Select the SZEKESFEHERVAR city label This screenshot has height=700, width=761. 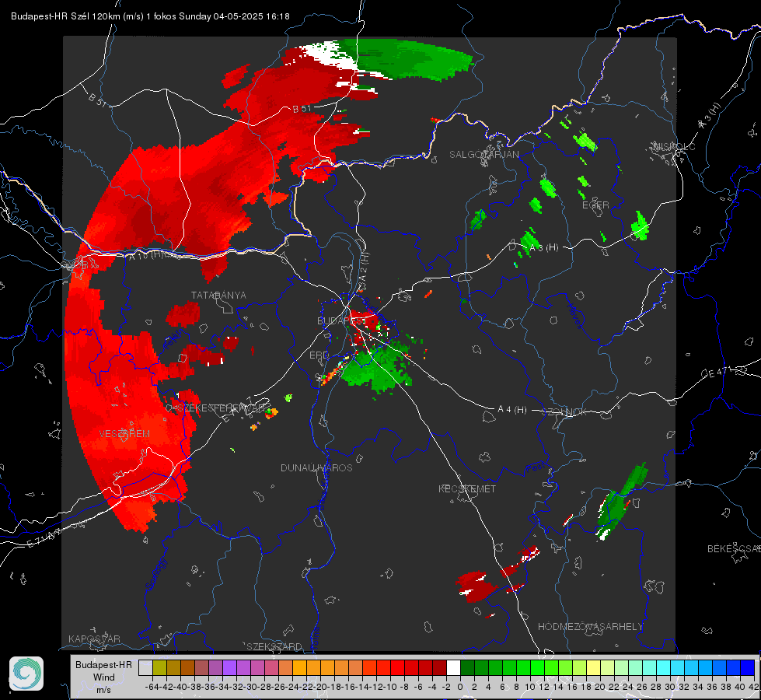click(221, 408)
